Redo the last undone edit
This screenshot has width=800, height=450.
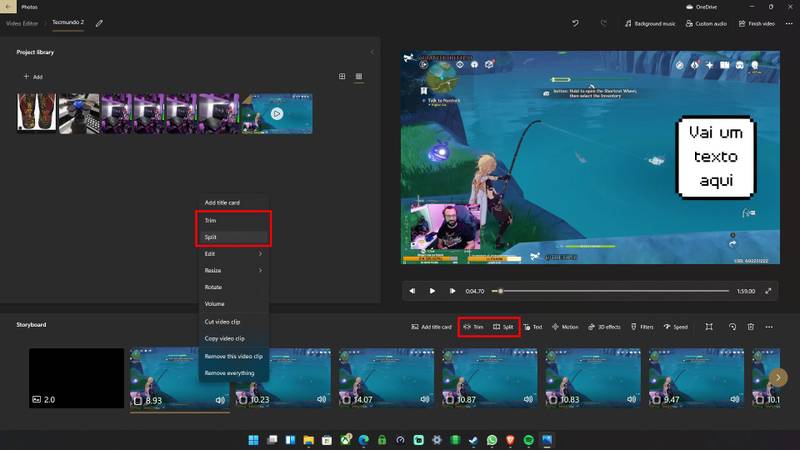(x=603, y=23)
